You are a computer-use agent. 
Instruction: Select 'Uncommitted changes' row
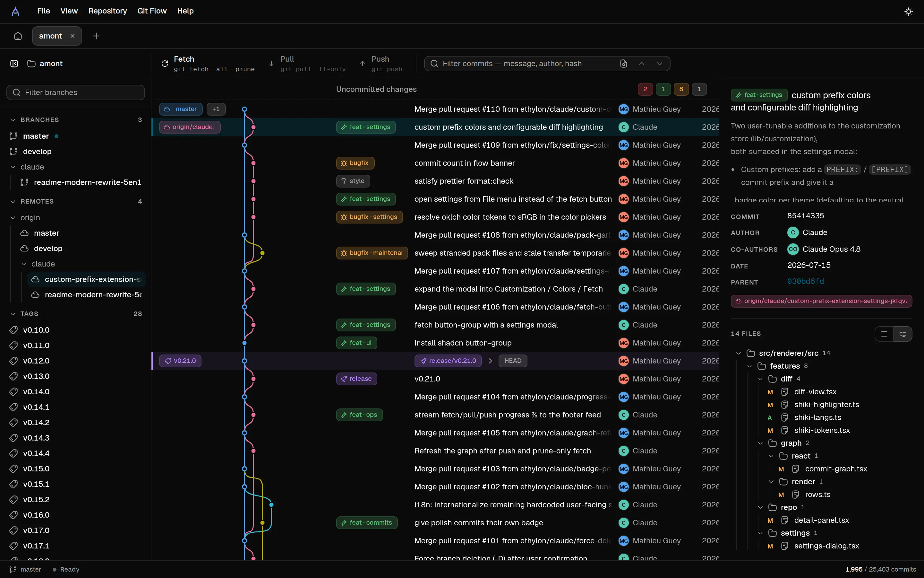(x=435, y=89)
